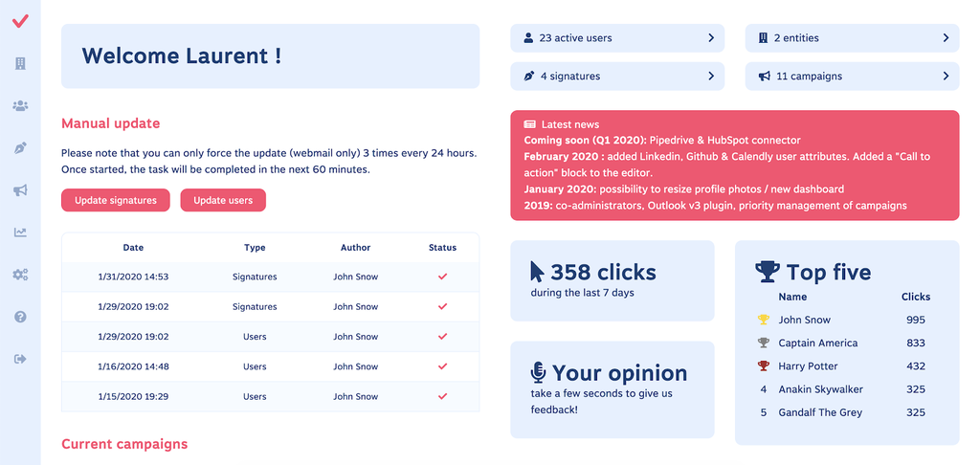Screen dimensions: 980x465
Task: Open users via sidebar people icon
Action: click(x=20, y=105)
